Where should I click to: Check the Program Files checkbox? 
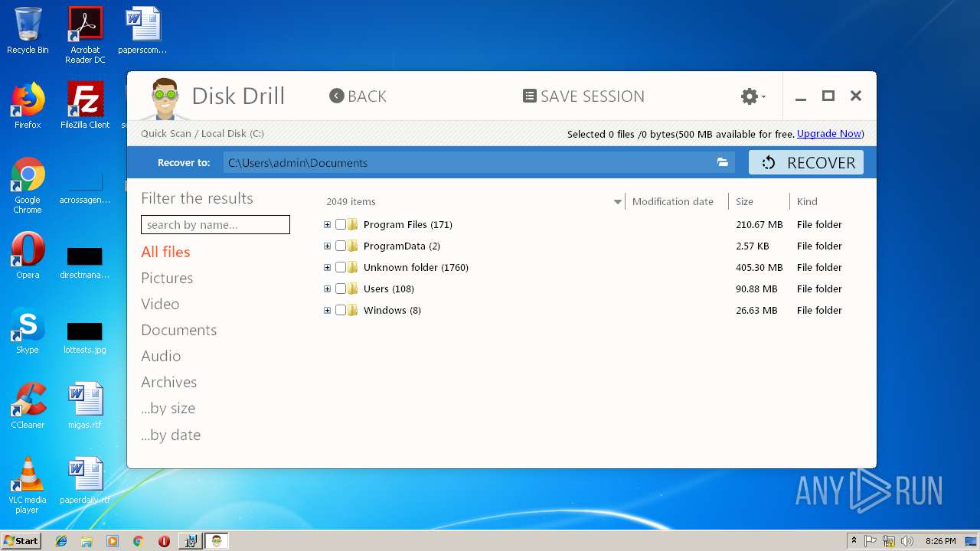click(341, 224)
